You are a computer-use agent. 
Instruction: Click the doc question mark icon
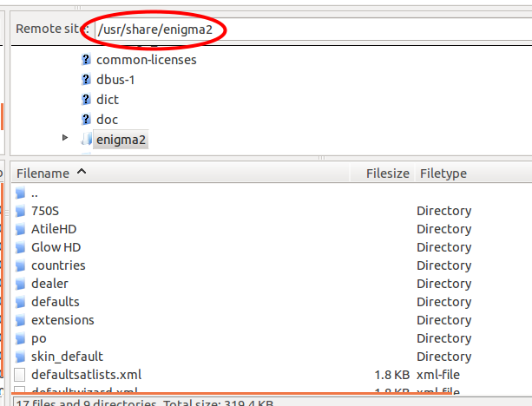point(86,120)
